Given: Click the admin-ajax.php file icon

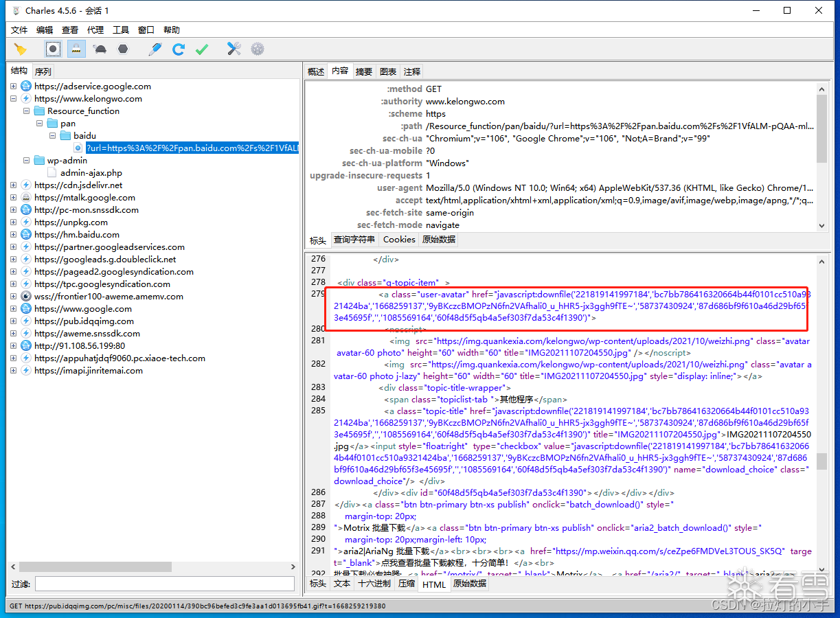Looking at the screenshot, I should tap(53, 173).
